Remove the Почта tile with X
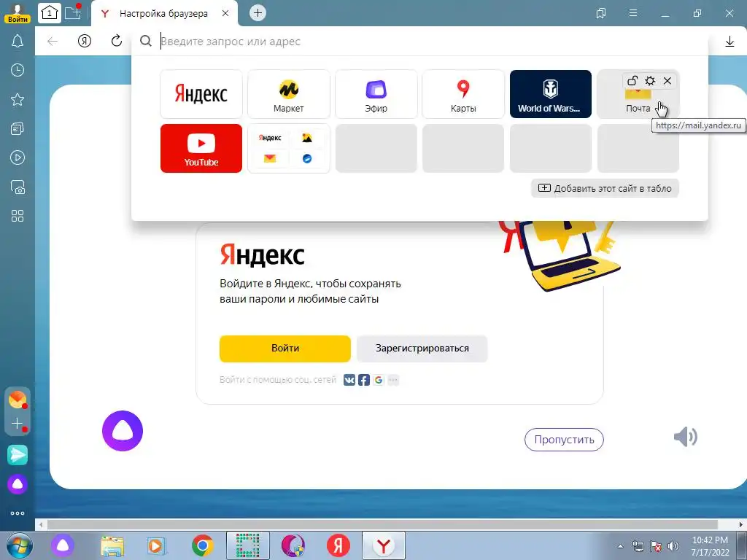The image size is (747, 560). 667,80
